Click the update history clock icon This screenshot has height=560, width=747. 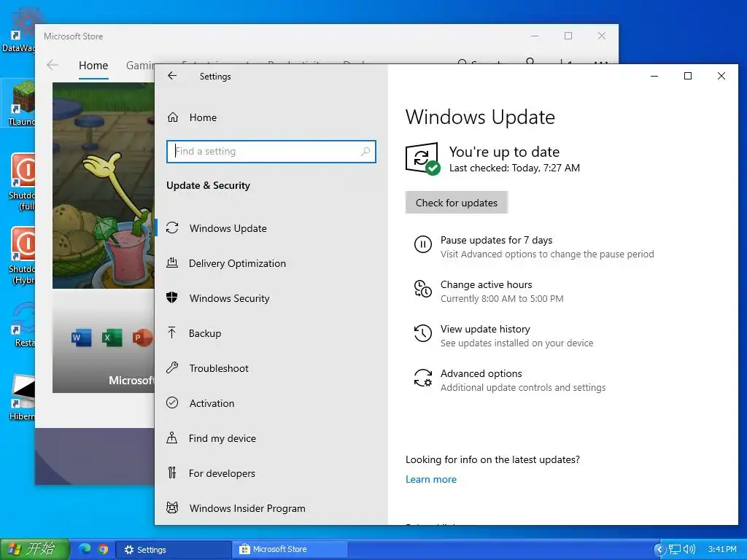pyautogui.click(x=422, y=333)
